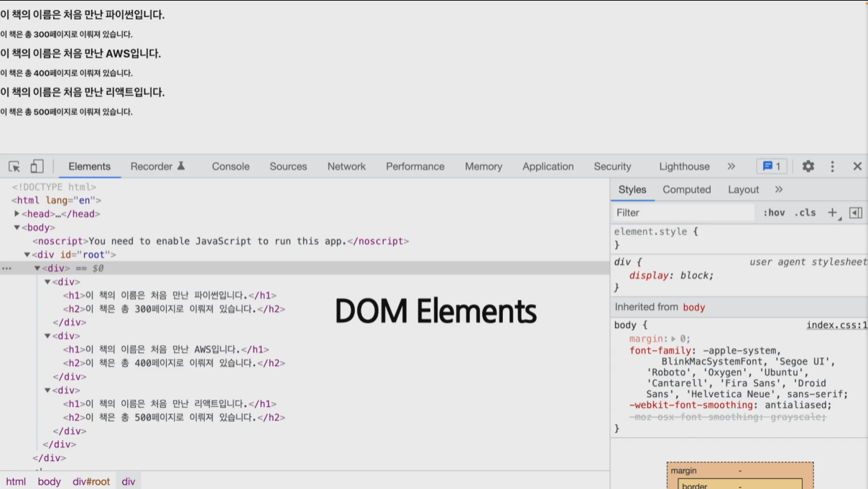Expand the margin shorthand triangle
Image resolution: width=868 pixels, height=489 pixels.
pyautogui.click(x=673, y=339)
